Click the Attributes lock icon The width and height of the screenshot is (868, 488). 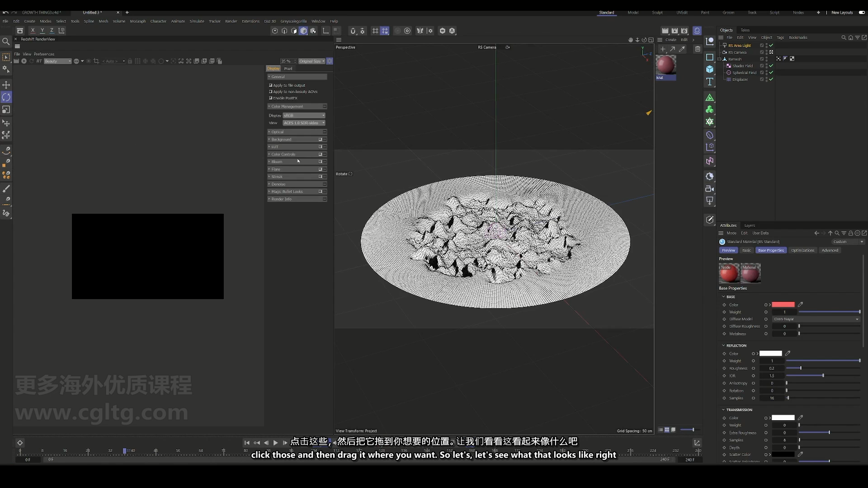pos(850,233)
